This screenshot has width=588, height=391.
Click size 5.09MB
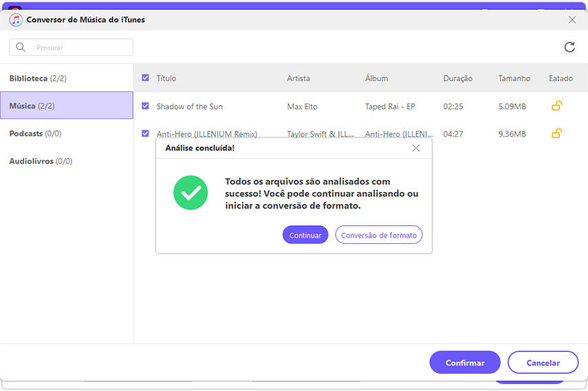tap(512, 107)
